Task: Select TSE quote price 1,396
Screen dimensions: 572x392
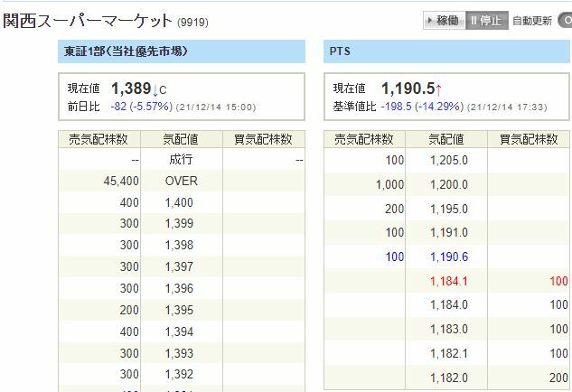Action: [179, 288]
